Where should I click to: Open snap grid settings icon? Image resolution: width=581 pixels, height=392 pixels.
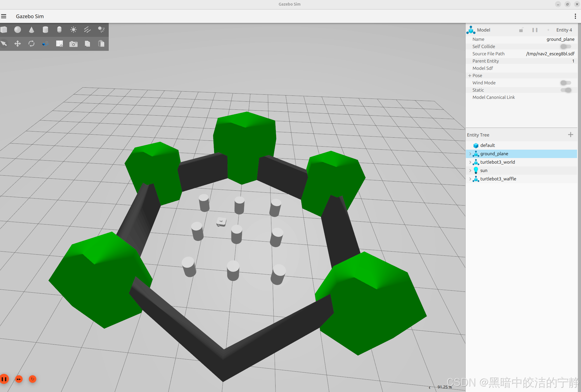[60, 44]
